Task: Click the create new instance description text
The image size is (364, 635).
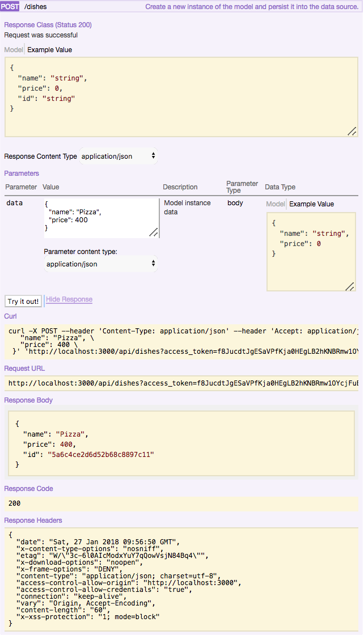Action: [252, 7]
